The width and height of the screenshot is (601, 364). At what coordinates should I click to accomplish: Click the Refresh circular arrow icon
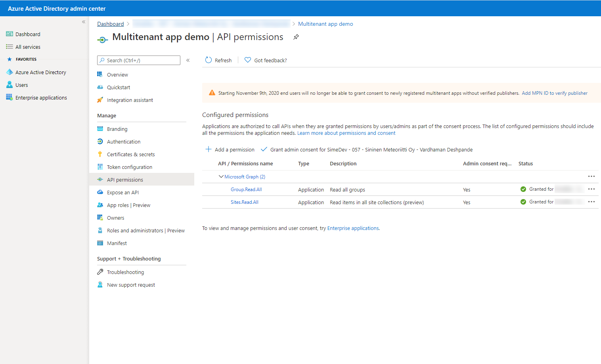[209, 60]
